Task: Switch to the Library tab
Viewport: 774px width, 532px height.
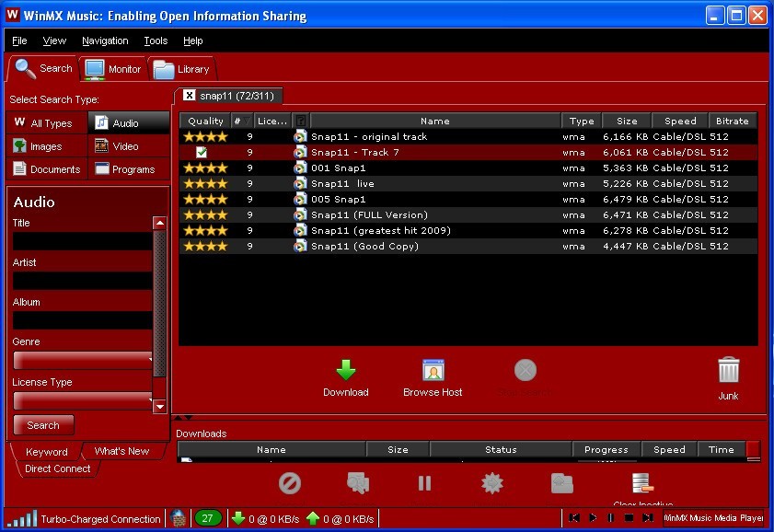Action: pos(180,69)
